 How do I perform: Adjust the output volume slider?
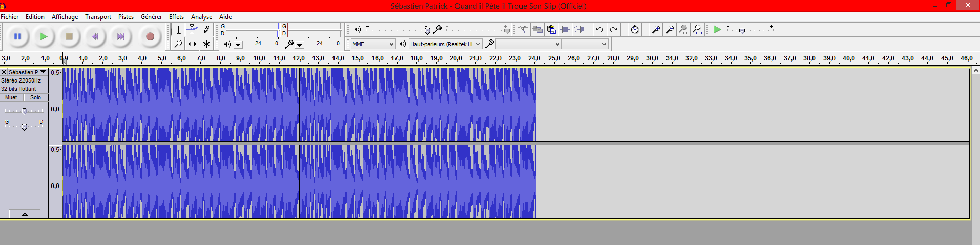[x=398, y=30]
